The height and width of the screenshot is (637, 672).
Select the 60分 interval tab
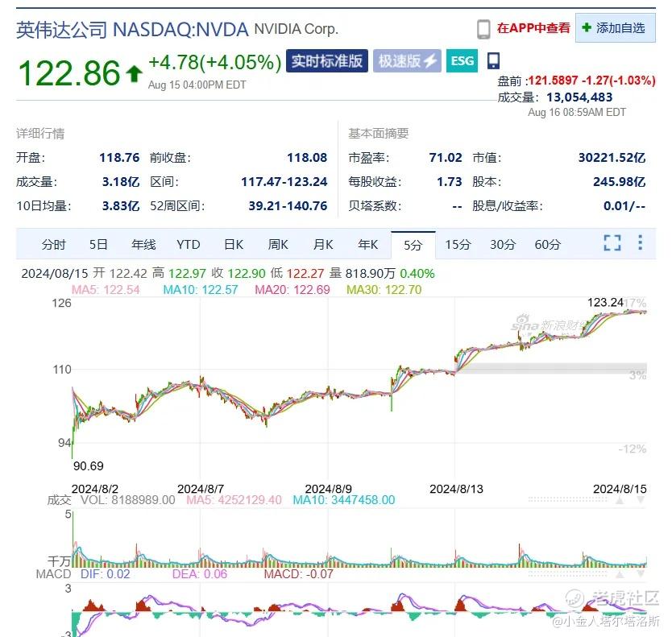click(548, 245)
